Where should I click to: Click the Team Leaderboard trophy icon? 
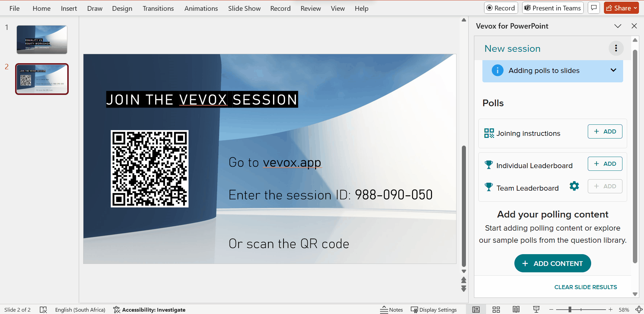(x=488, y=187)
